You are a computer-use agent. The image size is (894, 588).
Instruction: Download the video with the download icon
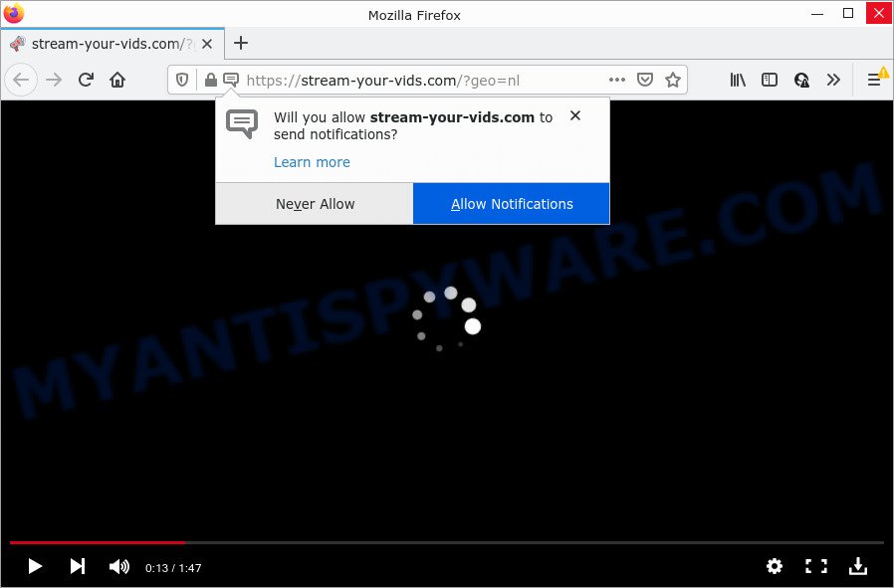point(858,566)
